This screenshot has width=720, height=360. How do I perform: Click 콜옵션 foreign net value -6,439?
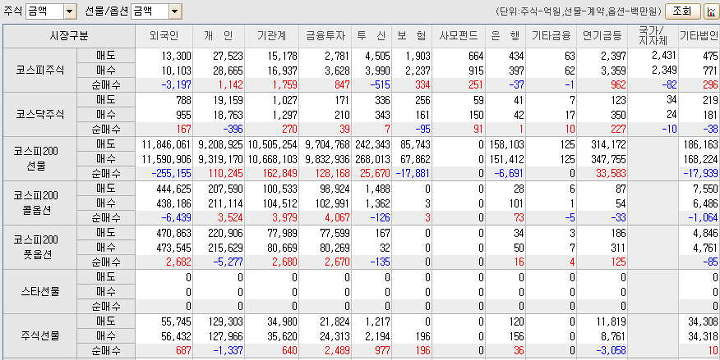click(x=176, y=217)
